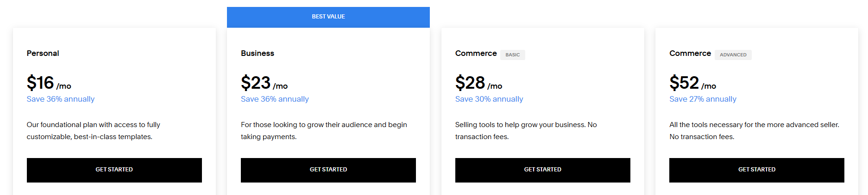Click Get Started under the Personal plan
This screenshot has width=868, height=195.
[114, 170]
